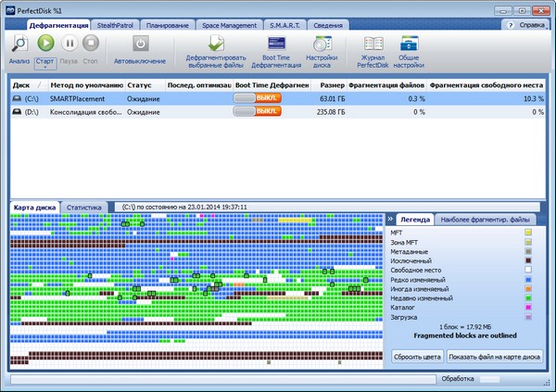
Task: Click Дефрагментировать выбранные файлы icon
Action: coord(215,44)
